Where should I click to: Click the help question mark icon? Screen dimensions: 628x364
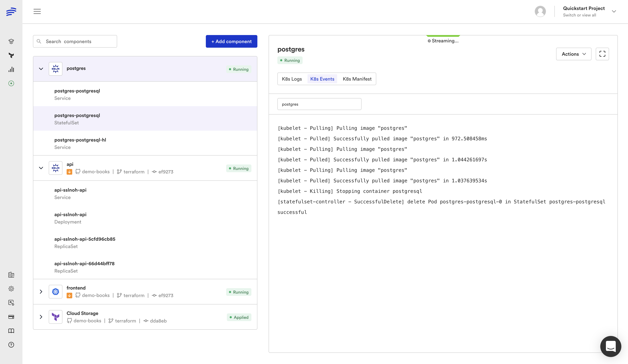[x=11, y=345]
